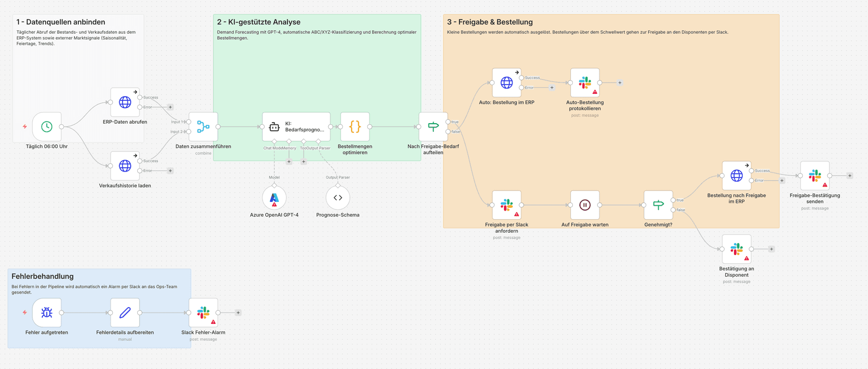
Task: Click the Auf Freigabe warten pause node
Action: point(585,205)
